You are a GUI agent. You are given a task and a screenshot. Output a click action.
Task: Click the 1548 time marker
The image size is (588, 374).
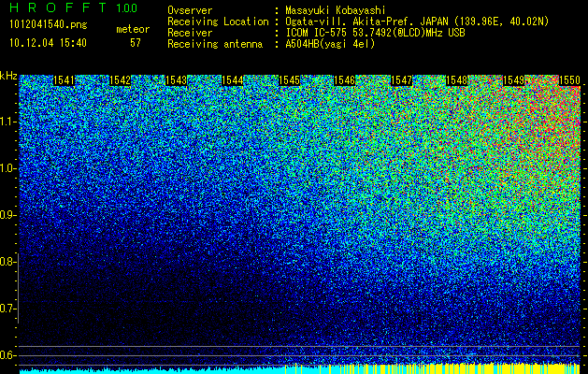(x=457, y=80)
